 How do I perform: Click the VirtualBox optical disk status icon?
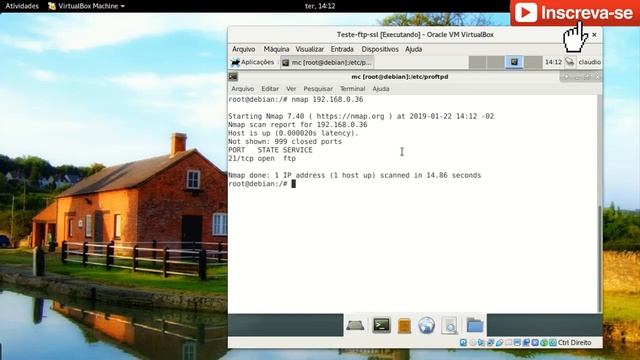pyautogui.click(x=473, y=342)
